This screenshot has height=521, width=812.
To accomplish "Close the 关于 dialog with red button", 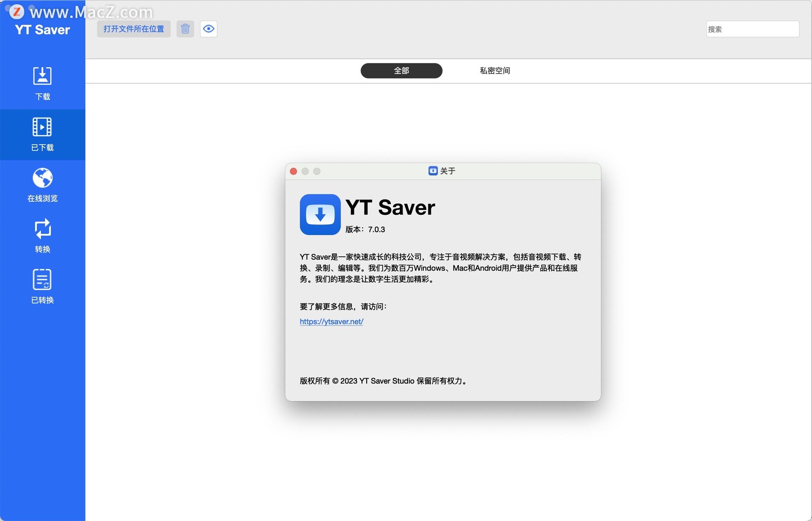I will [294, 171].
